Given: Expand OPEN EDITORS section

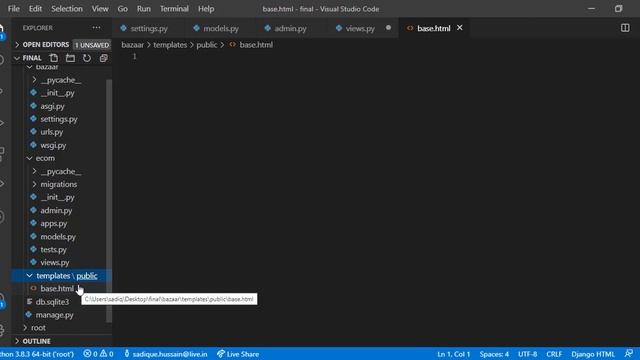Looking at the screenshot, I should point(46,44).
